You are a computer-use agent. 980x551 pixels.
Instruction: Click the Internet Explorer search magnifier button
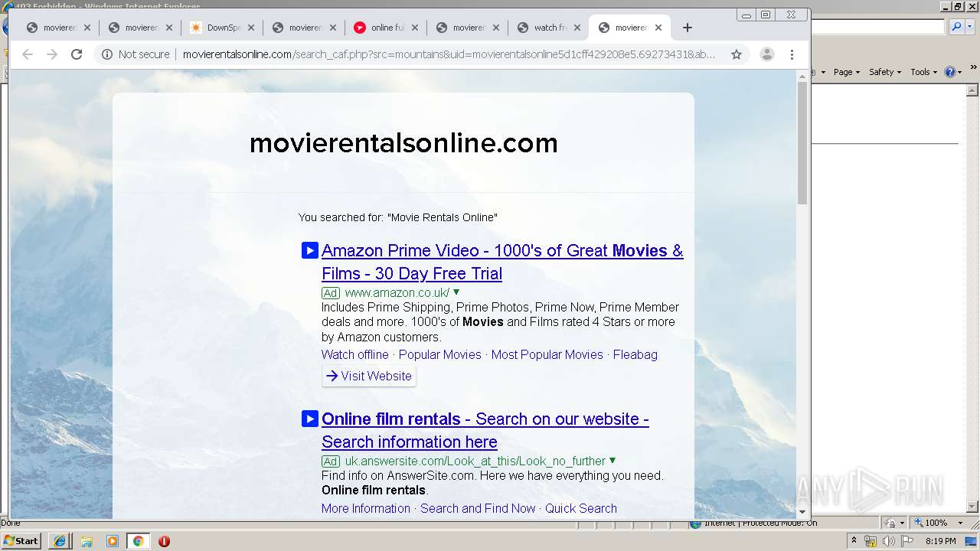pyautogui.click(x=955, y=27)
